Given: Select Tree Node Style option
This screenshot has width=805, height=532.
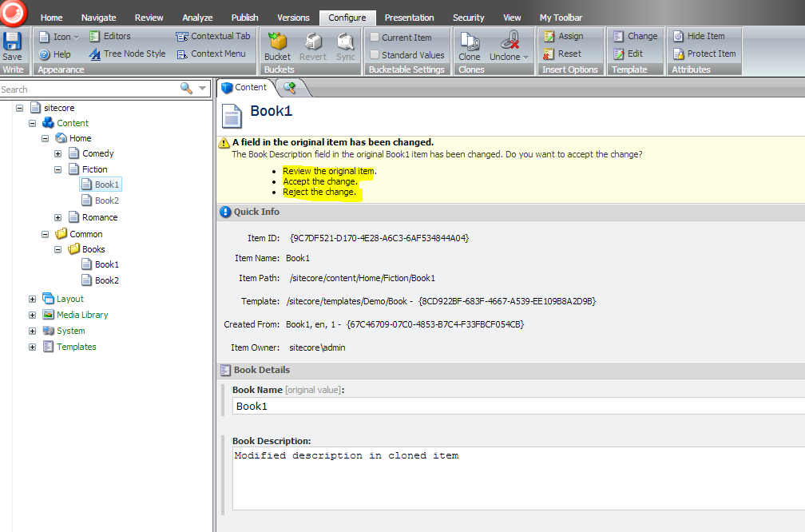Looking at the screenshot, I should (127, 54).
